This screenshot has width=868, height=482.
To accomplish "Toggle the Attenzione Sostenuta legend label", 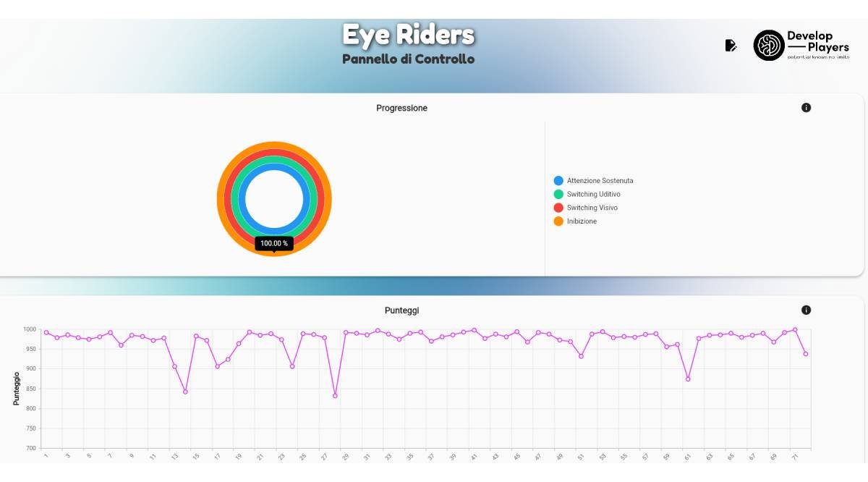I will (x=600, y=180).
